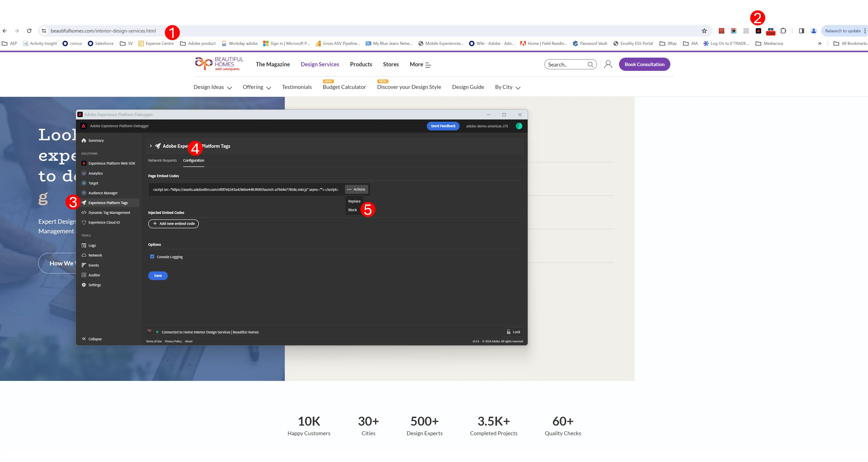The image size is (868, 462).
Task: Open Dynamic Tag Management
Action: [x=106, y=212]
